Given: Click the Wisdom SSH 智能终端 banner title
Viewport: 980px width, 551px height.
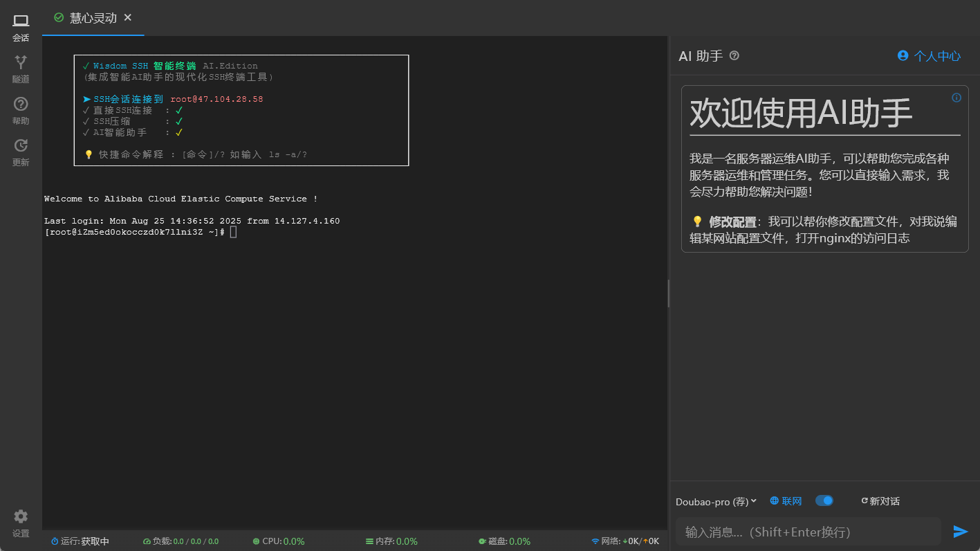Looking at the screenshot, I should coord(145,66).
